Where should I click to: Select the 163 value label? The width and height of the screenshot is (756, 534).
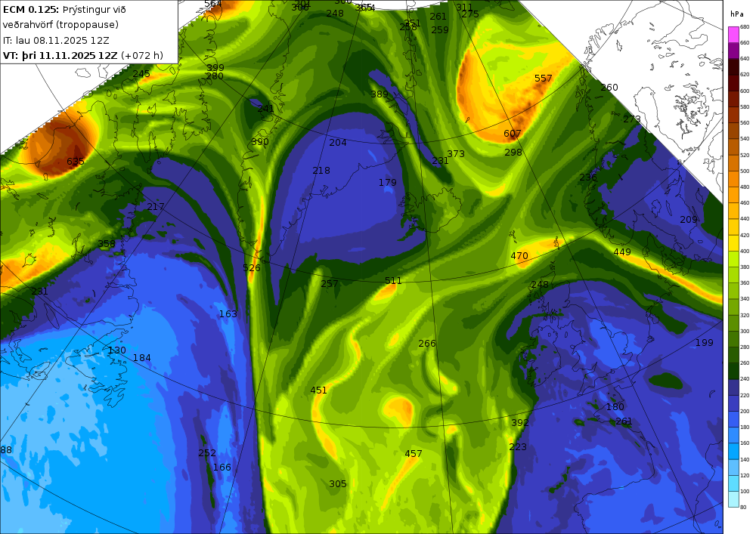228,314
